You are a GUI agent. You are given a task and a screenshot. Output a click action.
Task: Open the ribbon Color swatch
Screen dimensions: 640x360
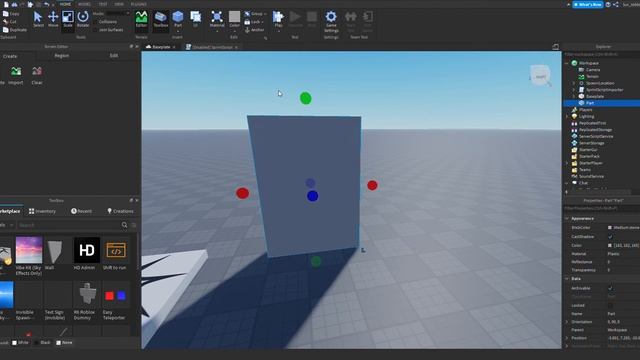click(x=234, y=17)
